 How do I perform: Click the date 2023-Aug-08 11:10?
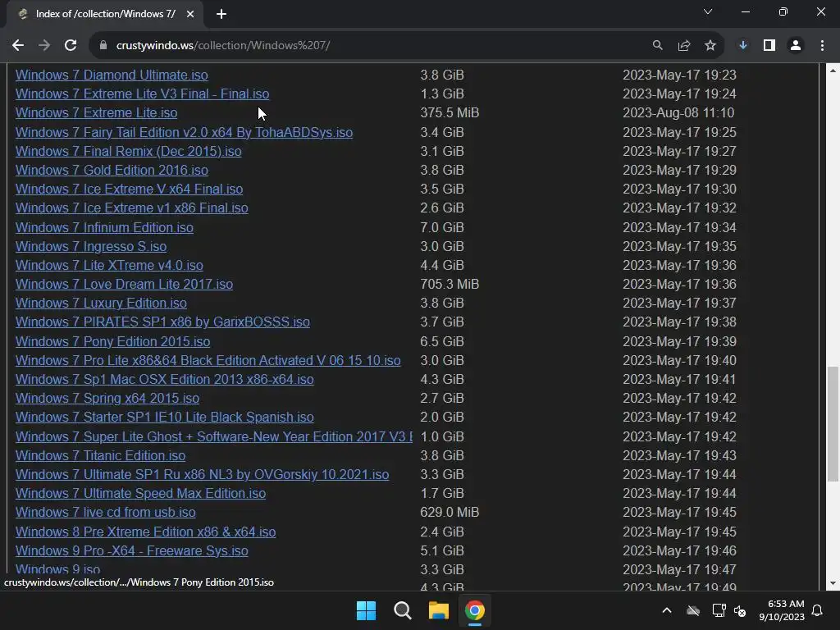(678, 113)
